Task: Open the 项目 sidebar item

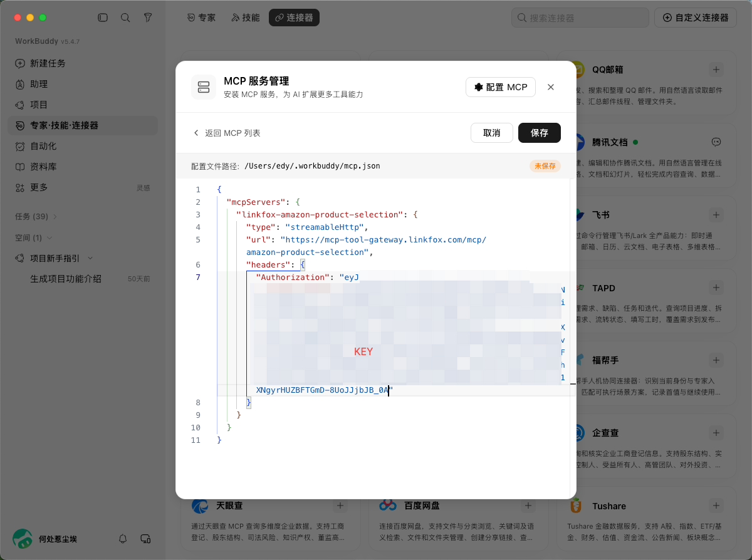Action: (83, 105)
